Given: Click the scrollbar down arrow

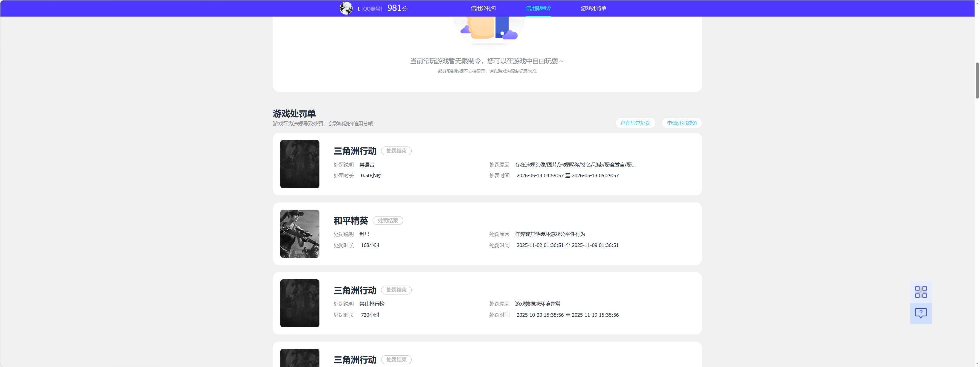Looking at the screenshot, I should [x=977, y=364].
